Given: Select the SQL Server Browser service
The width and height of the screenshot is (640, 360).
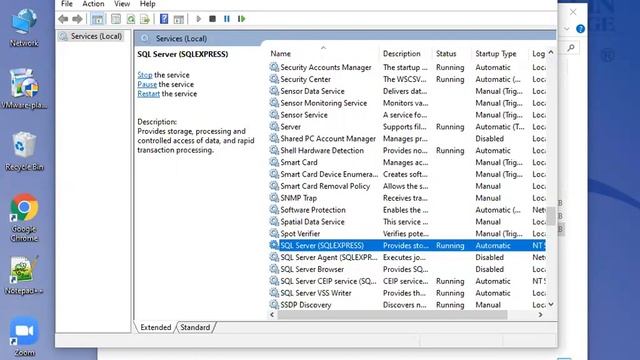Looking at the screenshot, I should coord(407,269).
